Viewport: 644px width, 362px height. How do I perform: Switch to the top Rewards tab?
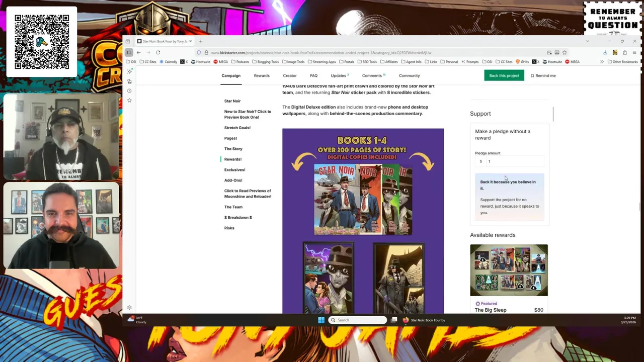point(262,75)
